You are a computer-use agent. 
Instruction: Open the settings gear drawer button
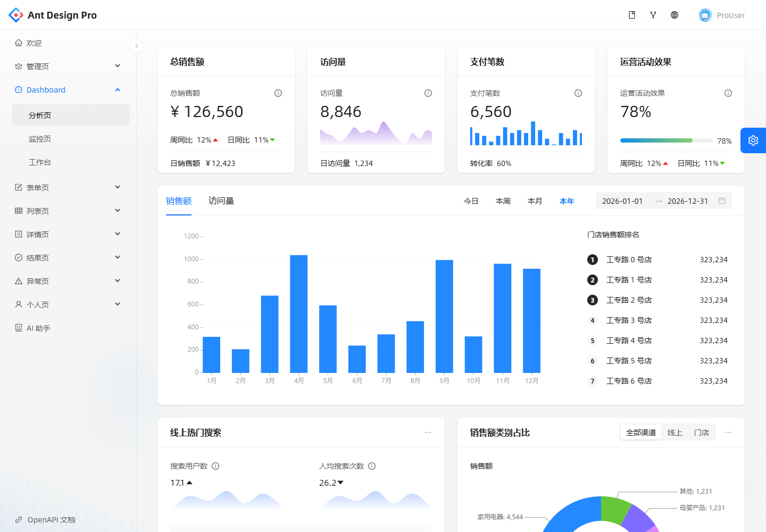click(753, 140)
